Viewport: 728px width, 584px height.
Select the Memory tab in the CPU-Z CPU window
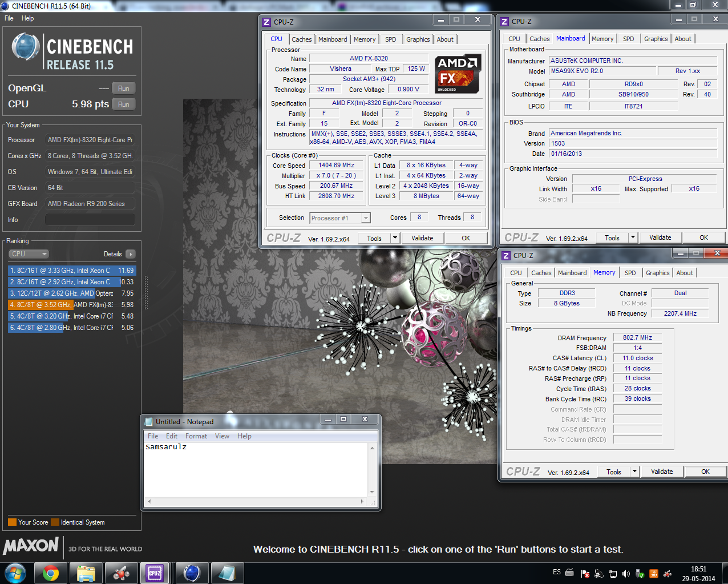tap(365, 39)
